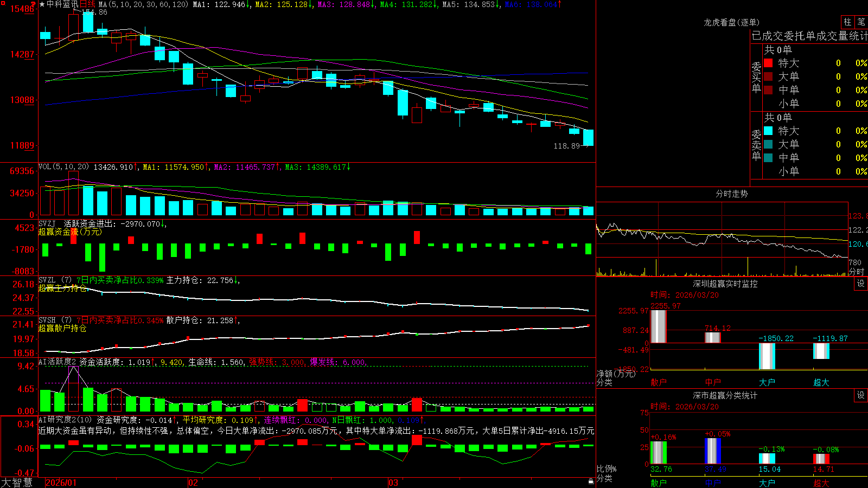868x488 pixels.
Task: Click the 超大 -1119.87 bar in 实时监控
Action: coord(821,351)
